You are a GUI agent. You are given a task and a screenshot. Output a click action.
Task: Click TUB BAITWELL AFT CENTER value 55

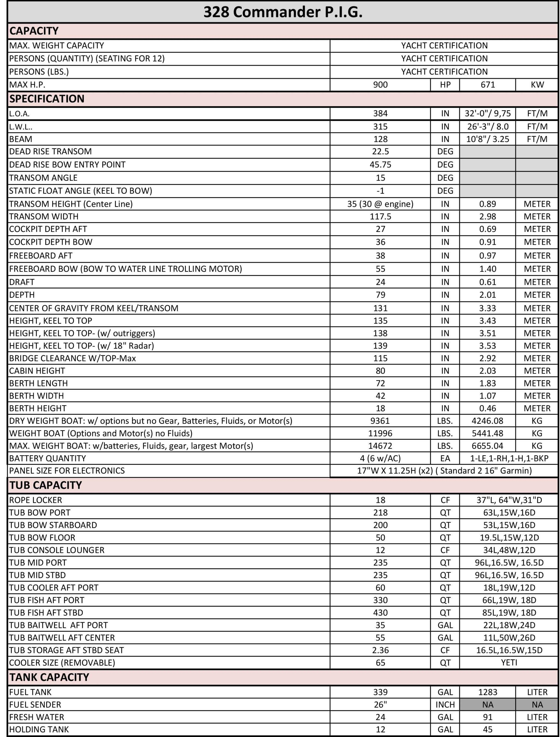click(380, 638)
